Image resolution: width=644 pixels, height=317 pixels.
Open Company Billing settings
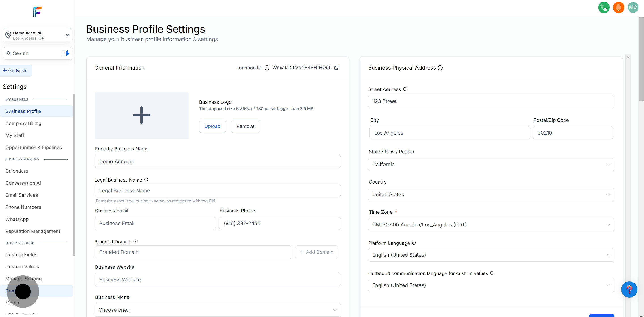click(x=23, y=123)
